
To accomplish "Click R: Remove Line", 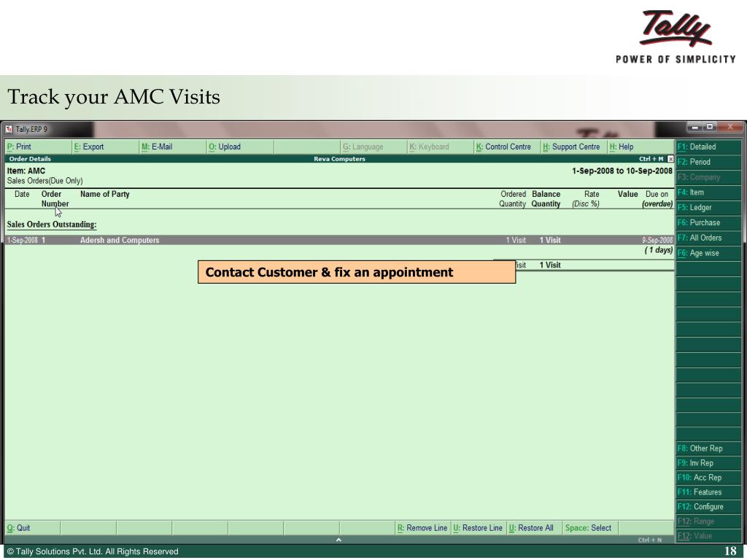I will [422, 528].
